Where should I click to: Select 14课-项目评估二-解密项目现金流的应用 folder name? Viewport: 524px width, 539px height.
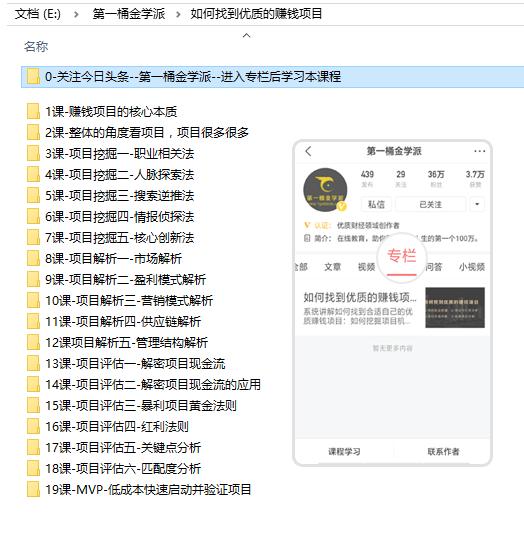[153, 385]
